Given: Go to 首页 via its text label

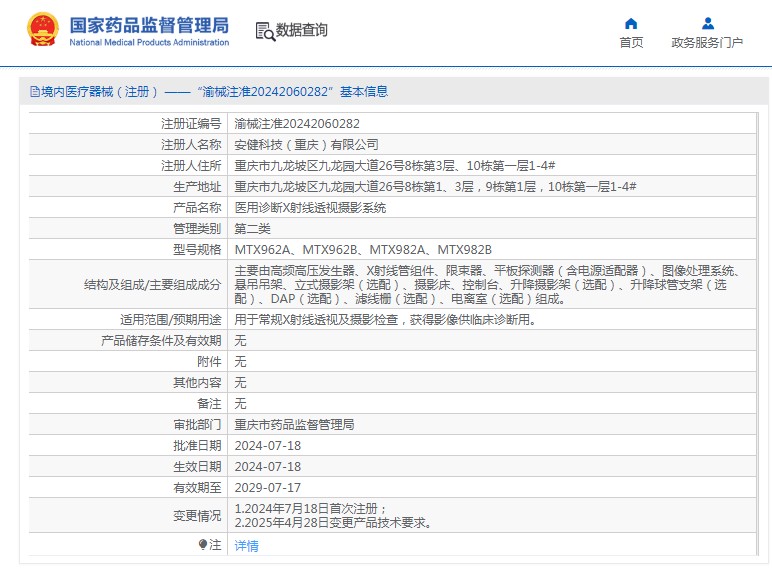Looking at the screenshot, I should (x=631, y=43).
